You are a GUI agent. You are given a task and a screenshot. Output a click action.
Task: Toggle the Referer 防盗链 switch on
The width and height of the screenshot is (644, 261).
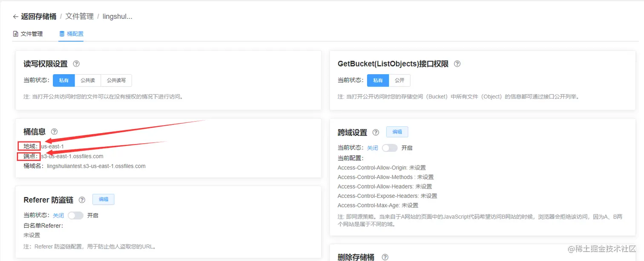coord(76,215)
